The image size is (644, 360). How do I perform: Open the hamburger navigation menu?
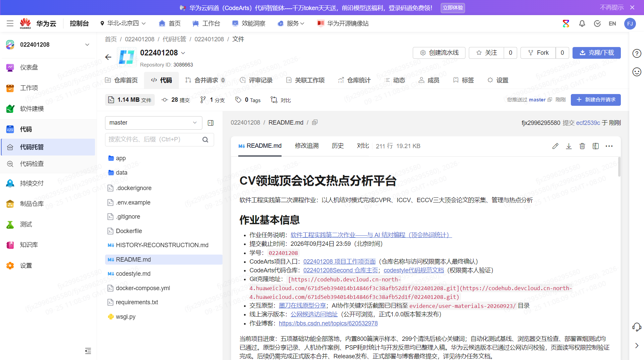[x=10, y=24]
